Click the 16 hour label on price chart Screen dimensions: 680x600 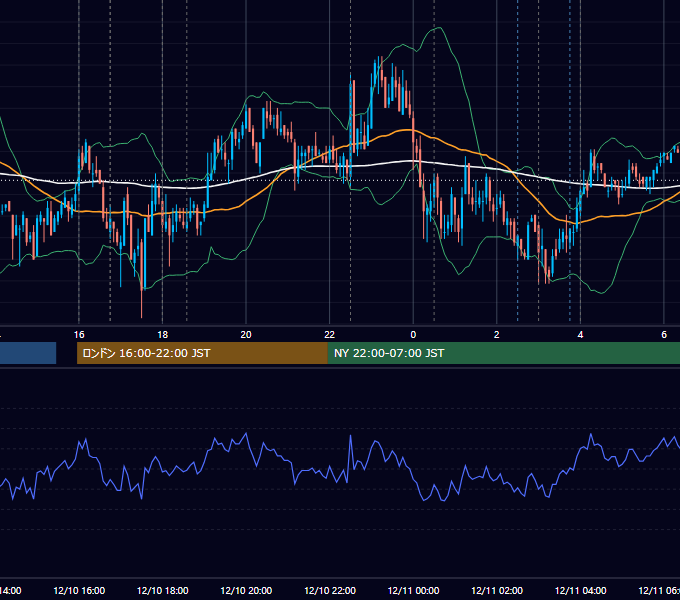coord(79,335)
